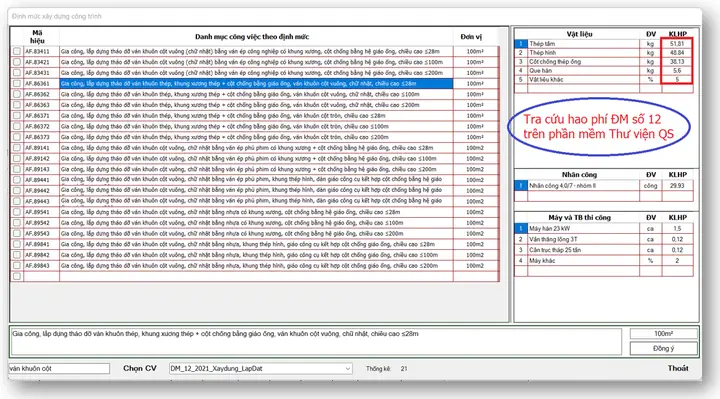720x399 pixels.
Task: Click the Máy và TB thi công header
Action: point(579,218)
